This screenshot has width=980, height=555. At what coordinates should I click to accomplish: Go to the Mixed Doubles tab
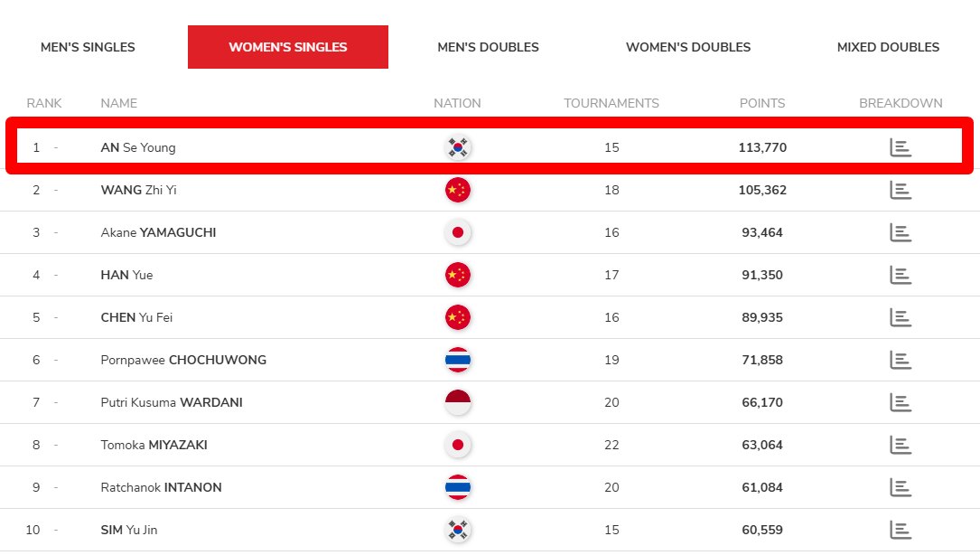click(888, 47)
